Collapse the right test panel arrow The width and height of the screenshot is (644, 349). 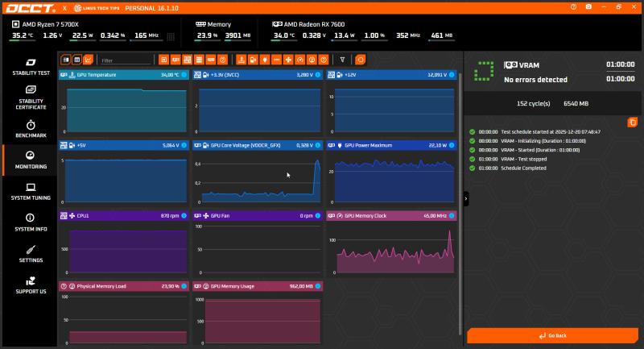tap(466, 199)
